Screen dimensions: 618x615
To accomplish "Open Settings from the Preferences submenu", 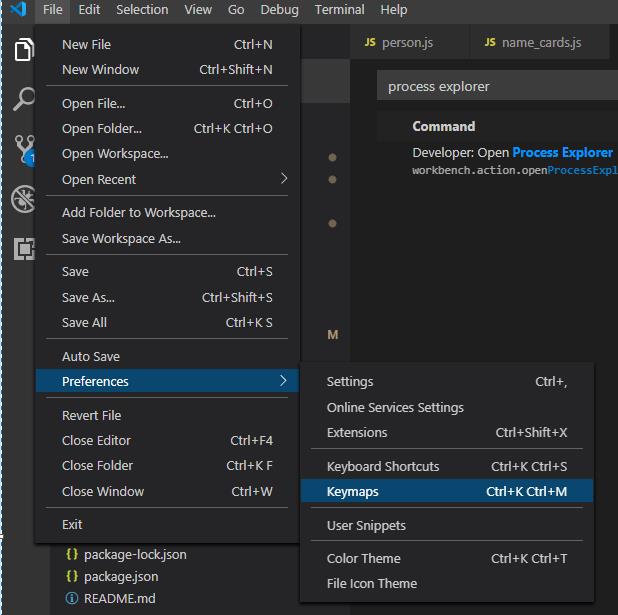I will (x=447, y=382).
